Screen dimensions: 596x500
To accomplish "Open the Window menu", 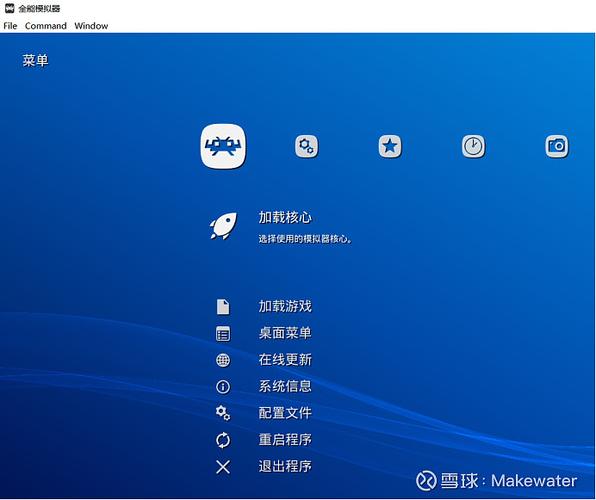I will (91, 26).
